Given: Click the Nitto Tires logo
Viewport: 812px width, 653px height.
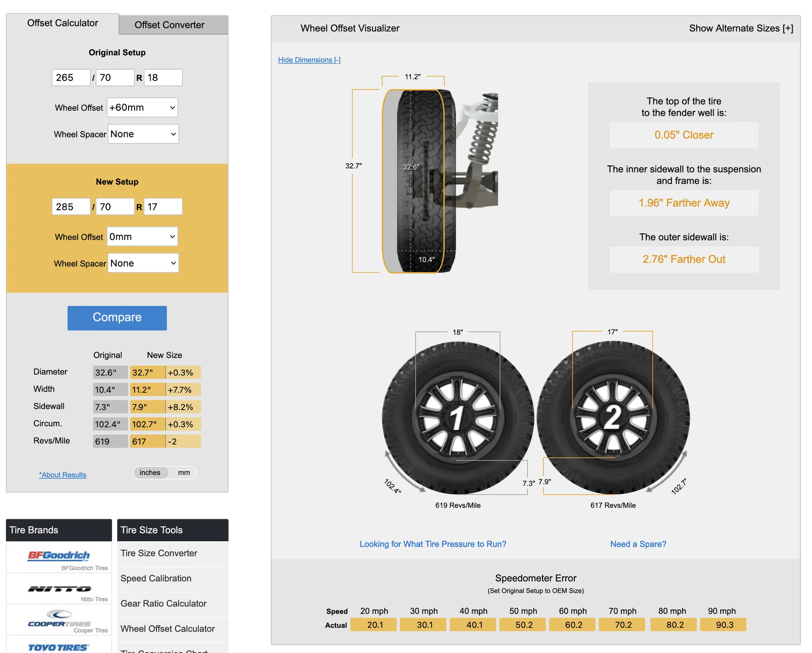Looking at the screenshot, I should [59, 589].
